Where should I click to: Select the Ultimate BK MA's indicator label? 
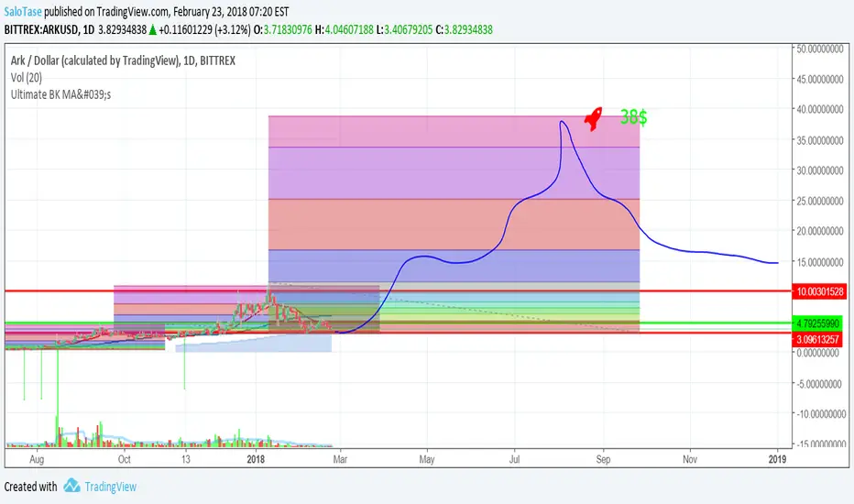pyautogui.click(x=60, y=94)
